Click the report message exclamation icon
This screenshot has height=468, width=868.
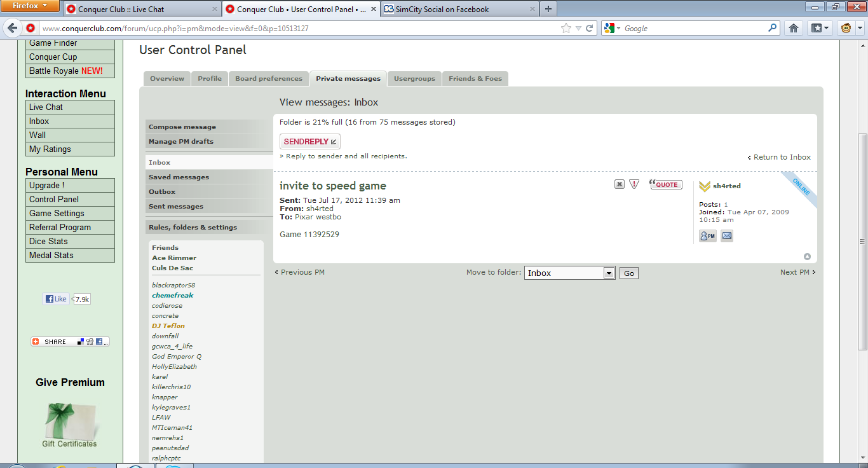pos(634,184)
